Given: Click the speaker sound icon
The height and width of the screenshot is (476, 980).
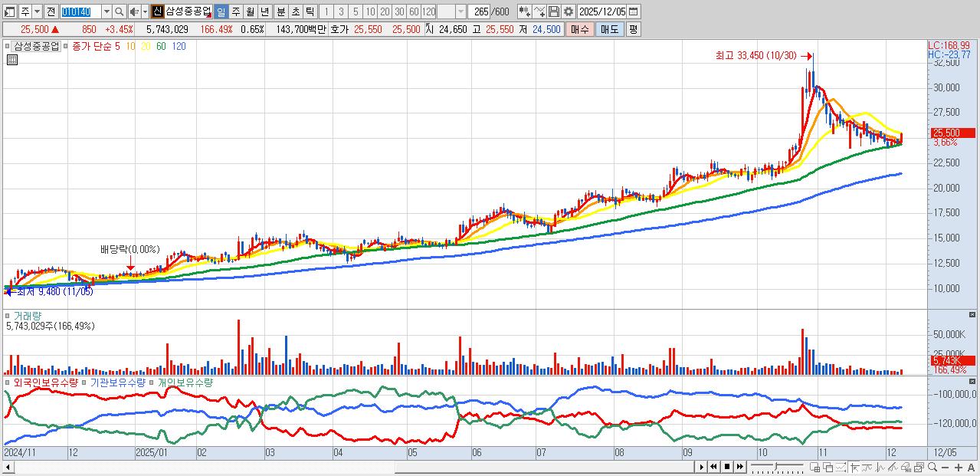Looking at the screenshot, I should pos(134,11).
